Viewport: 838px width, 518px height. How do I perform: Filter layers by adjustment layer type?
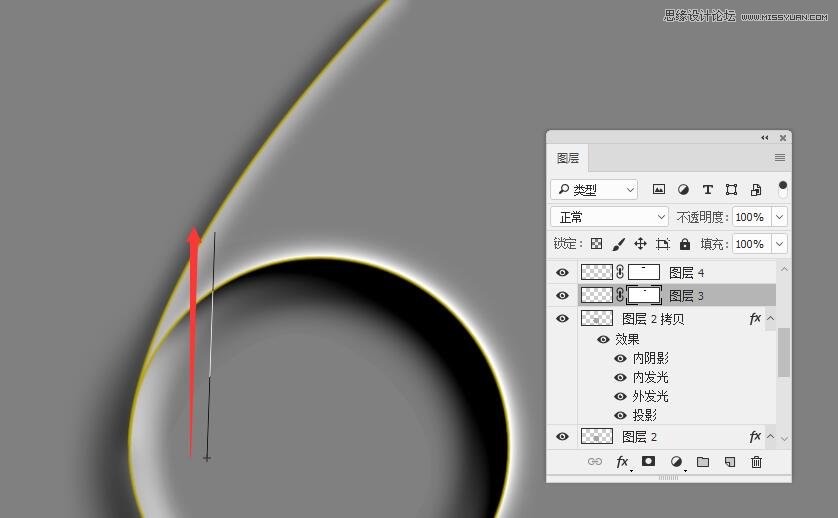pyautogui.click(x=683, y=189)
